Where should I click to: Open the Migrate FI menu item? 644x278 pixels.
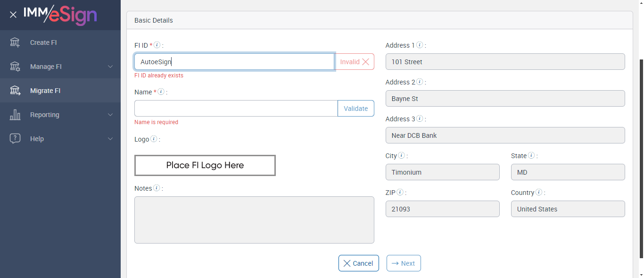tap(45, 91)
